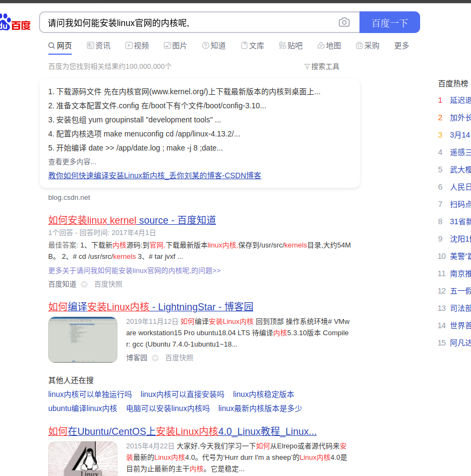Open hot list item 11 南京推

[460, 273]
